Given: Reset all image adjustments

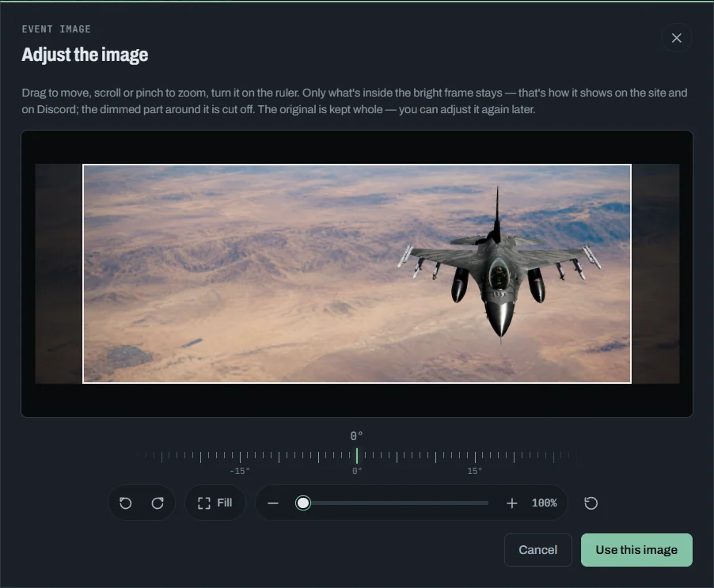Looking at the screenshot, I should click(591, 503).
